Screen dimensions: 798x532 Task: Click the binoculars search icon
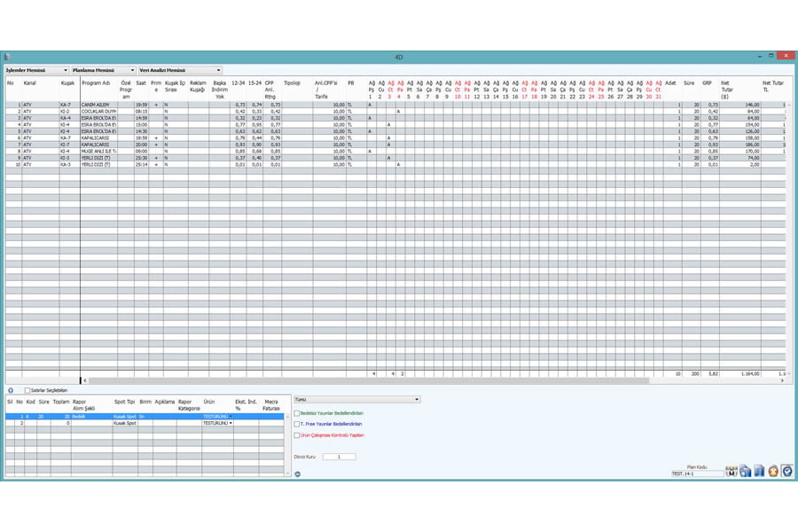731,471
